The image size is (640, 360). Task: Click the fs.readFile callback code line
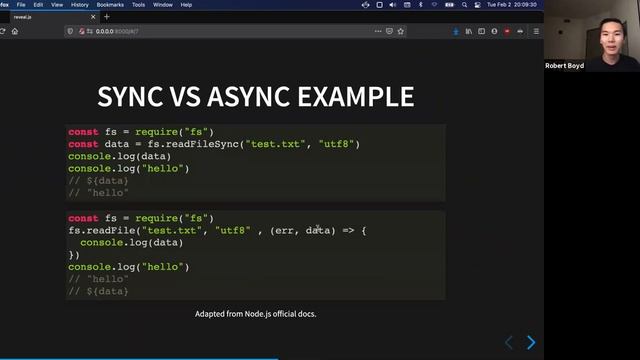[217, 231]
